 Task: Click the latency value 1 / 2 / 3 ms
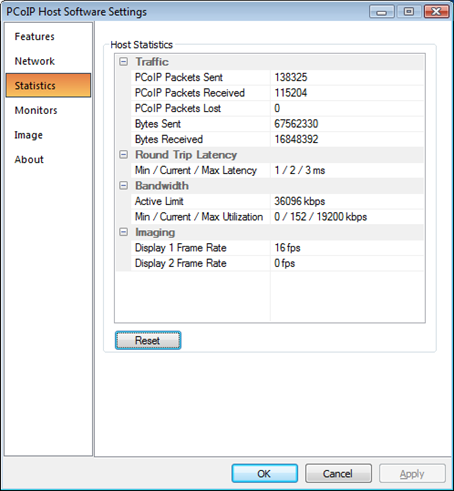click(300, 170)
